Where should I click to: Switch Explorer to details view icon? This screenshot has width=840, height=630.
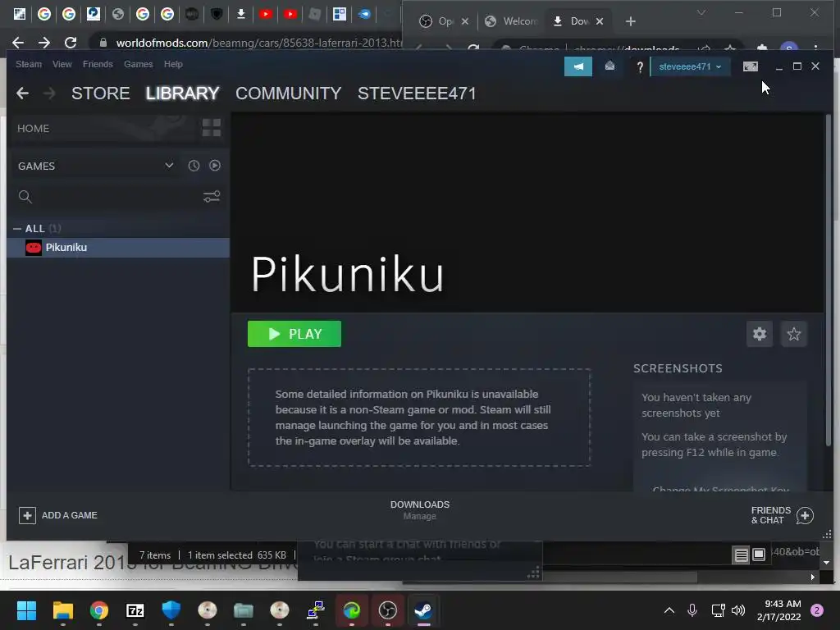click(x=741, y=555)
